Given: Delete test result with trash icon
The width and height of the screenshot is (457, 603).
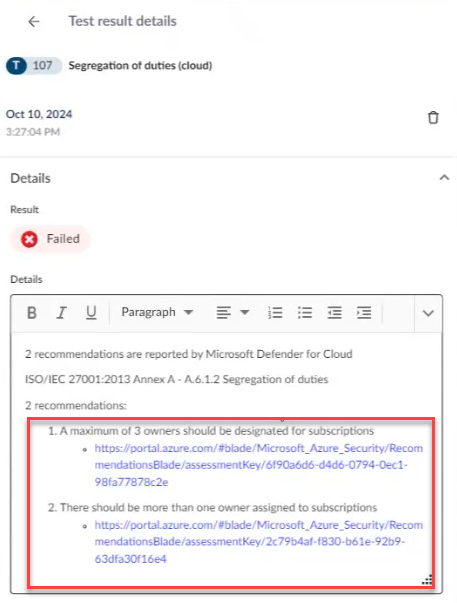Looking at the screenshot, I should [x=433, y=118].
